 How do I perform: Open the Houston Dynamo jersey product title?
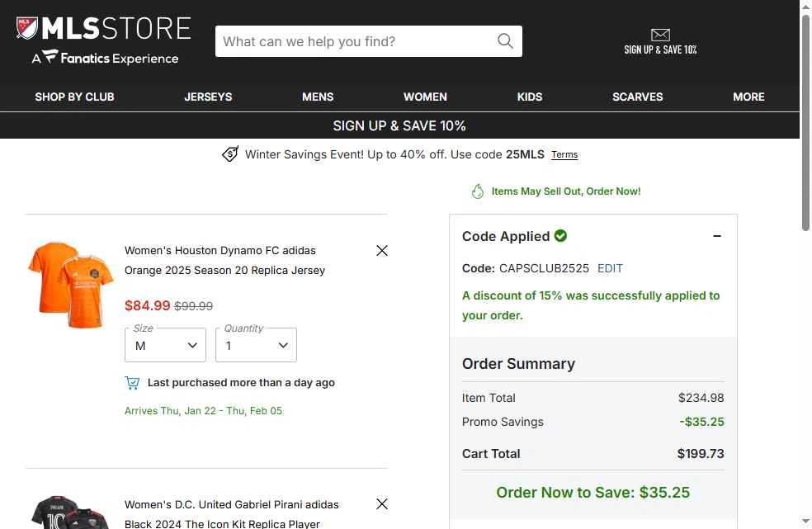tap(224, 260)
